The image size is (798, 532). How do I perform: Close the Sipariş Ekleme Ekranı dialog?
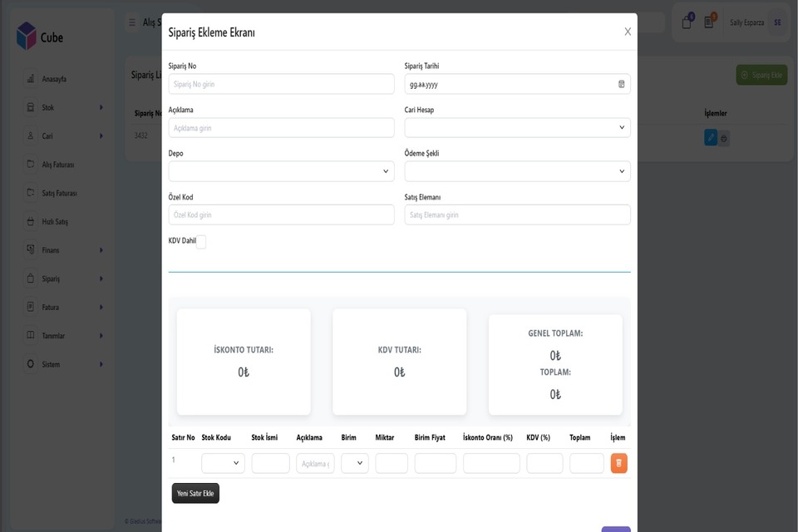pos(628,32)
